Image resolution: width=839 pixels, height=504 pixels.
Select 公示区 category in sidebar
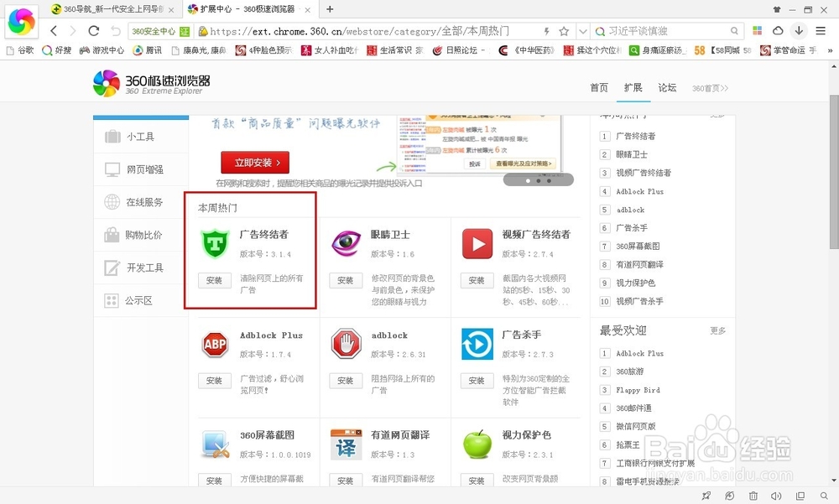point(141,300)
